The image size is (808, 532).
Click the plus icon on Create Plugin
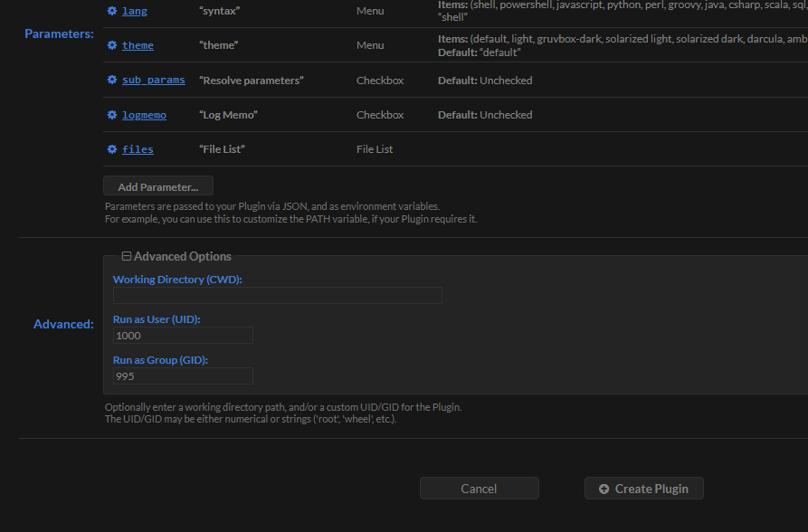coord(604,489)
